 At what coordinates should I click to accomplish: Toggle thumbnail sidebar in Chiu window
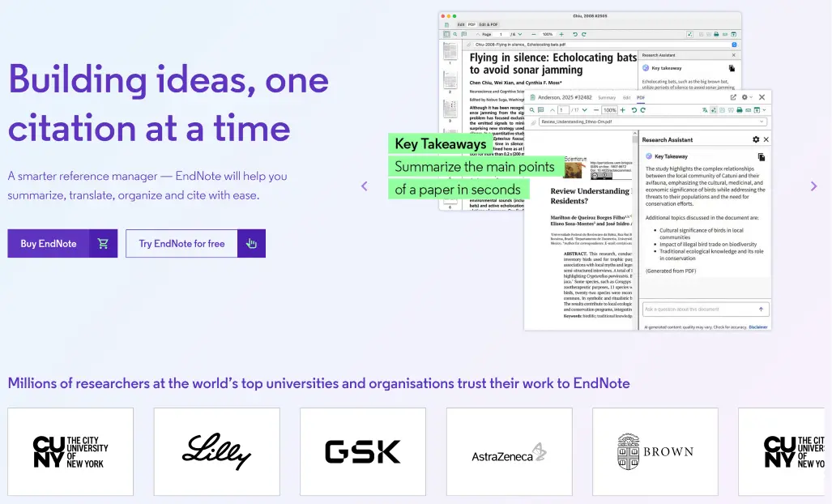(446, 35)
